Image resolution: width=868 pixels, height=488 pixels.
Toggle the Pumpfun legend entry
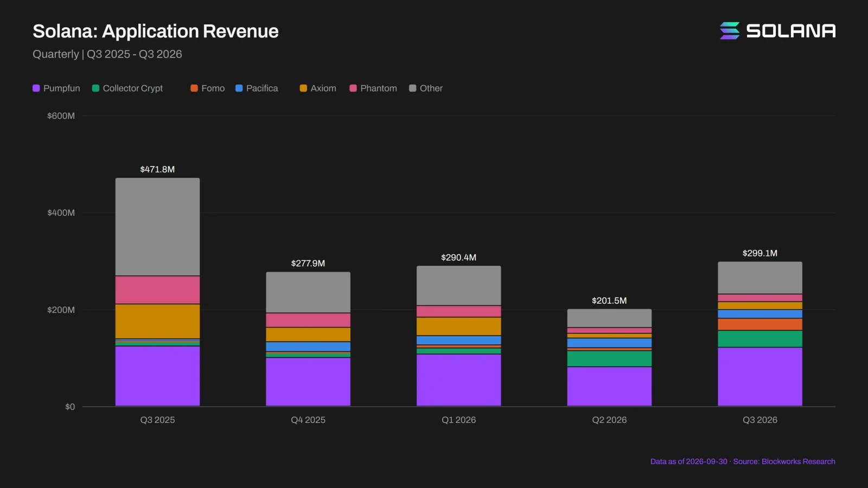coord(56,88)
